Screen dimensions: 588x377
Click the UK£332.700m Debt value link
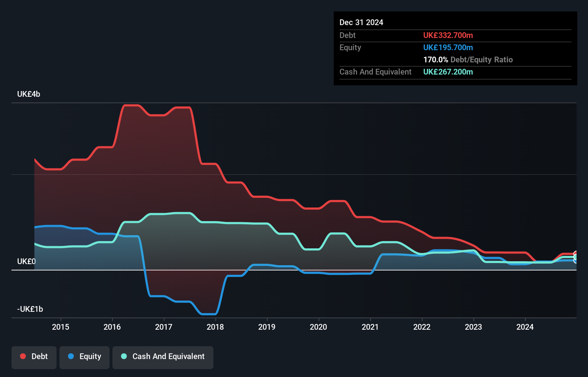[x=448, y=35]
